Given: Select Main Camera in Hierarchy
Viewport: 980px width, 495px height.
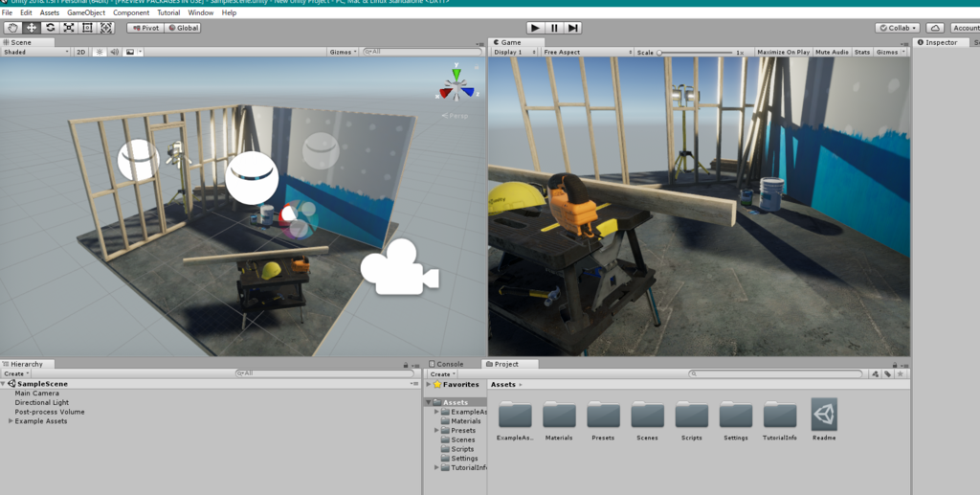Looking at the screenshot, I should pos(37,394).
